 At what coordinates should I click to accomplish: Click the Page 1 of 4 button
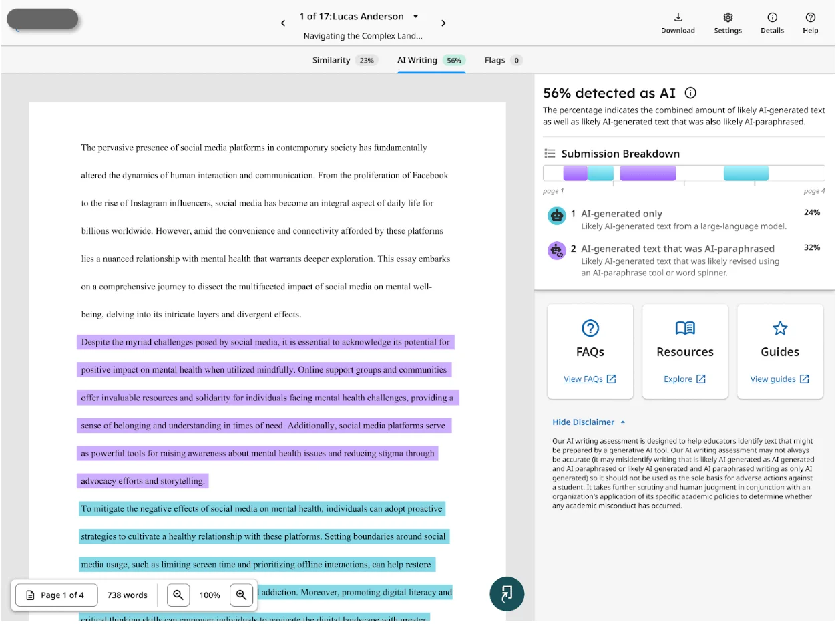click(x=56, y=595)
